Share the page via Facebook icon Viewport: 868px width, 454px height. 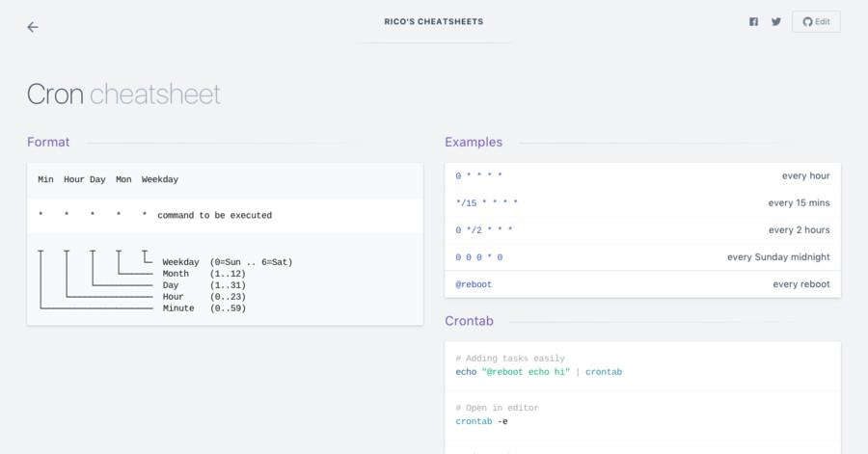click(x=753, y=21)
